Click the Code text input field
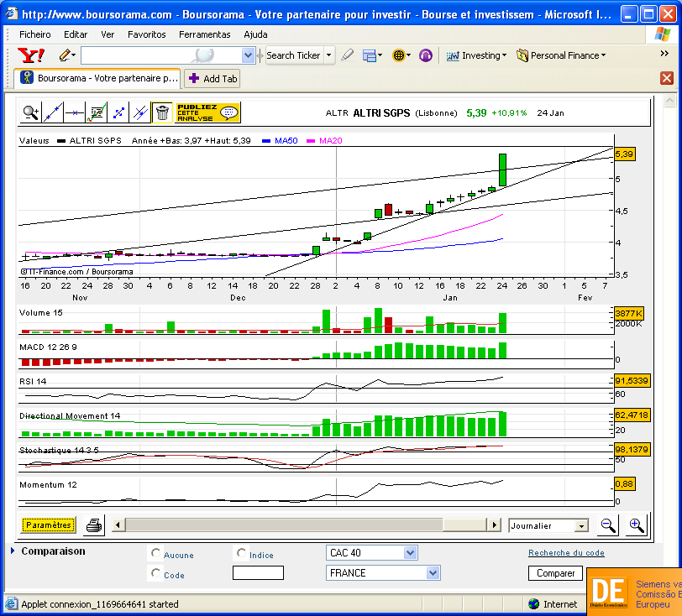The image size is (682, 616). point(258,573)
